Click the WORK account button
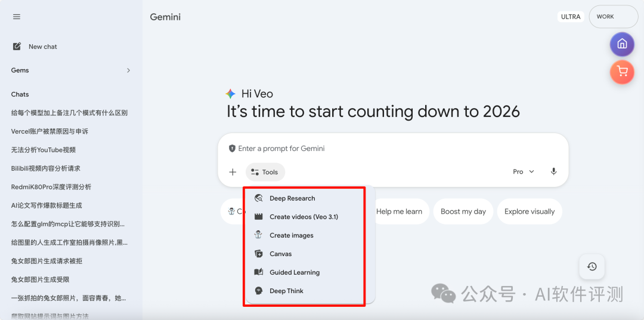The image size is (644, 320). [613, 17]
